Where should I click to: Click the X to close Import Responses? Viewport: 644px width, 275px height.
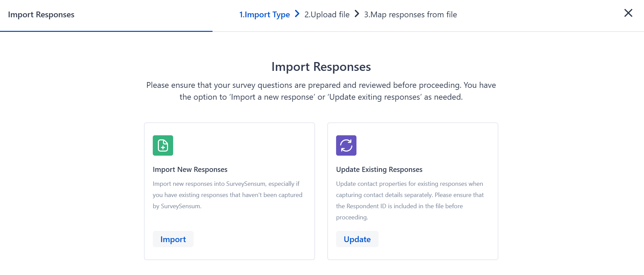(x=628, y=13)
